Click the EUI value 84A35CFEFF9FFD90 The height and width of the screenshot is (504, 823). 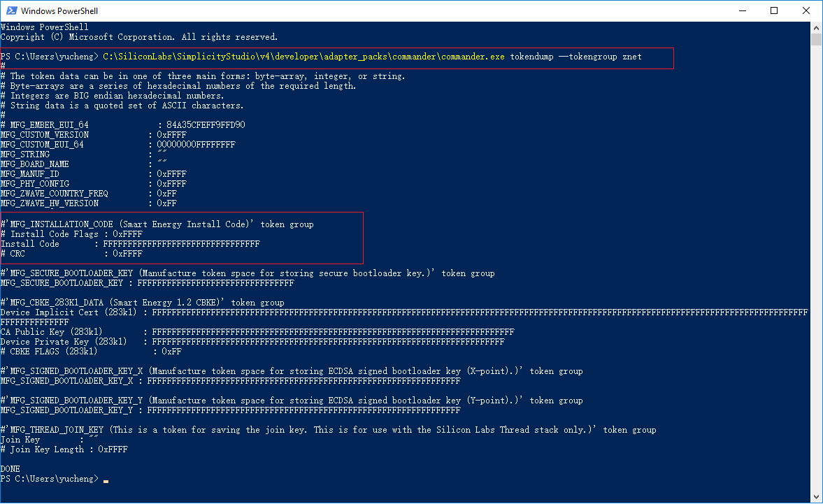point(206,125)
